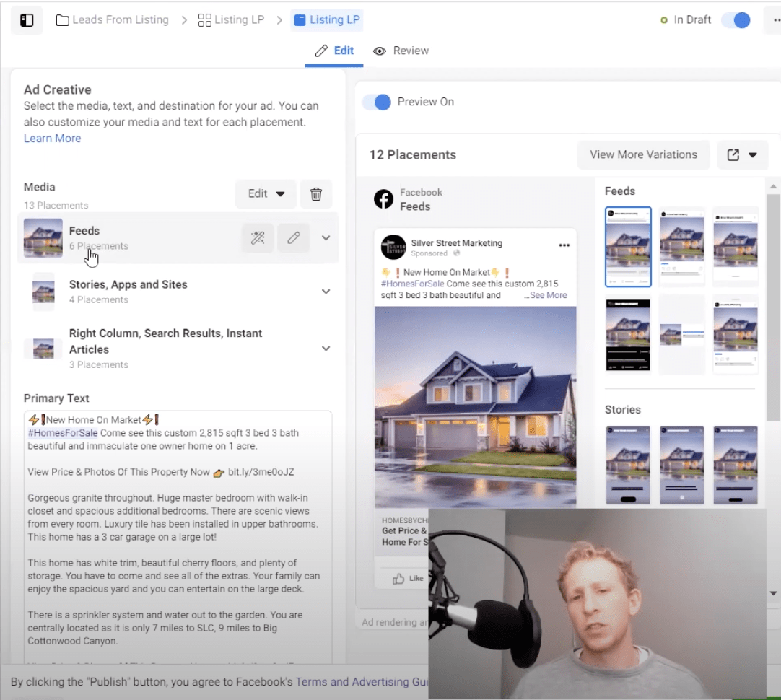Image resolution: width=781 pixels, height=700 pixels.
Task: Select the dark mode Feeds preview variation
Action: click(628, 335)
